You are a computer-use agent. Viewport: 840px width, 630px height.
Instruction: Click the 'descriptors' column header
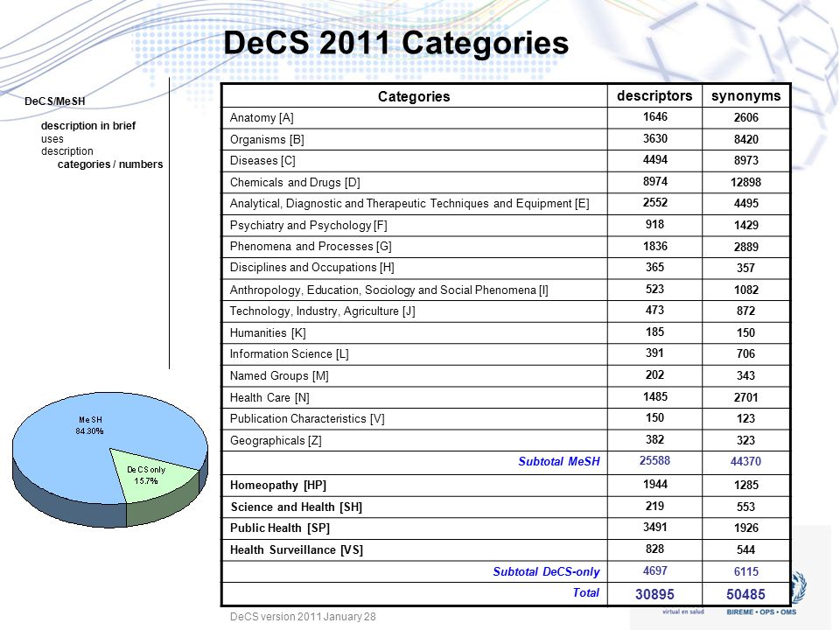coord(654,96)
